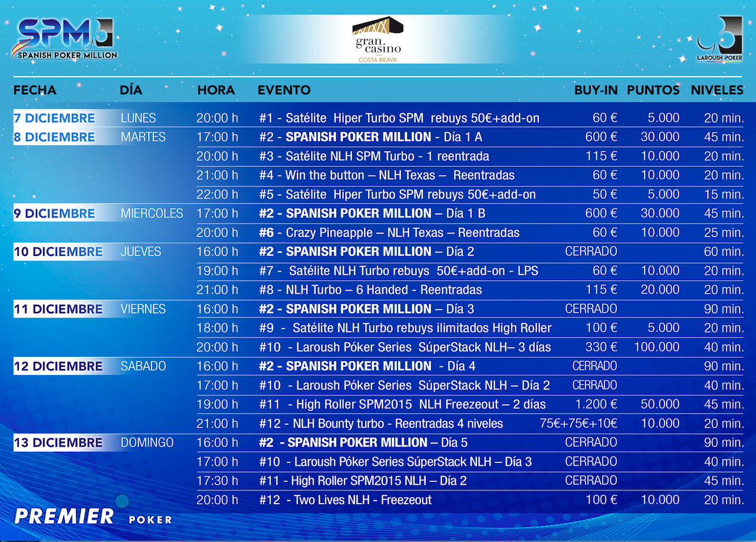Select Spanish Poker Million Día 2 event

pyautogui.click(x=366, y=252)
